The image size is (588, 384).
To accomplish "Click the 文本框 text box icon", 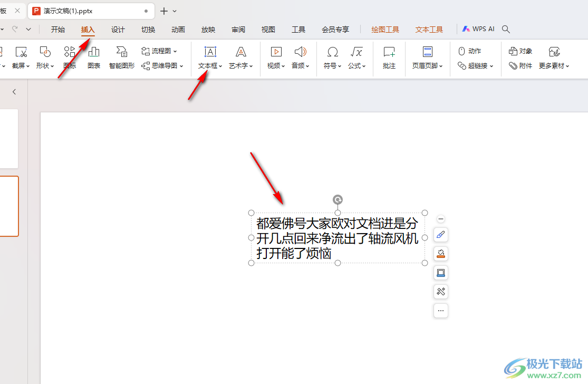I will pos(210,52).
